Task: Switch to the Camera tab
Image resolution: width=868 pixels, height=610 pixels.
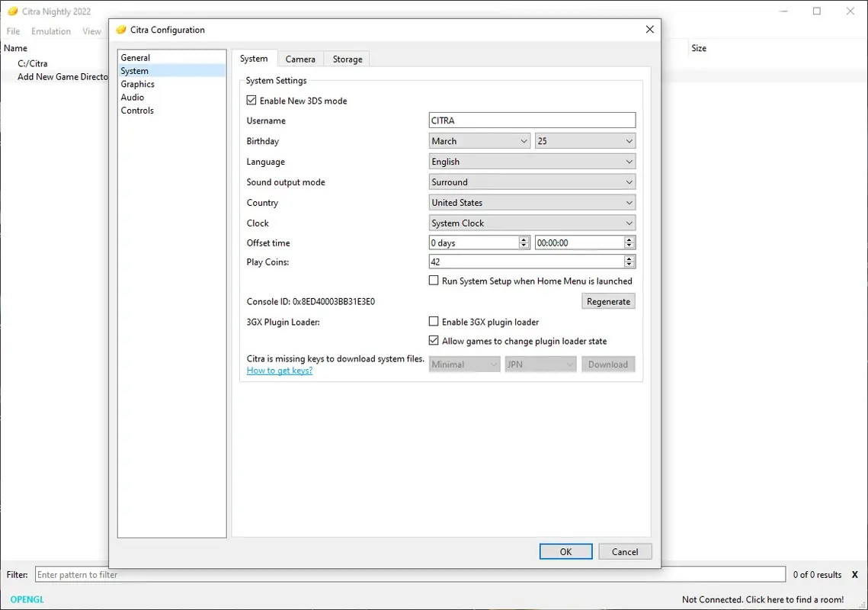Action: pos(300,59)
